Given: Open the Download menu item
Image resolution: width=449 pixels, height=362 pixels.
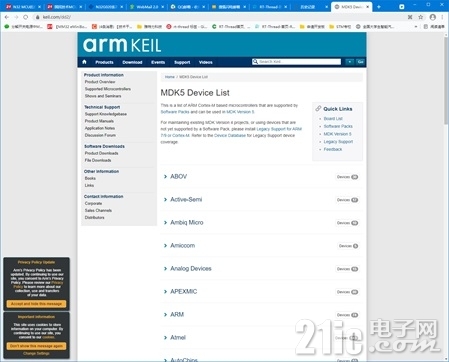Looking at the screenshot, I should (132, 62).
